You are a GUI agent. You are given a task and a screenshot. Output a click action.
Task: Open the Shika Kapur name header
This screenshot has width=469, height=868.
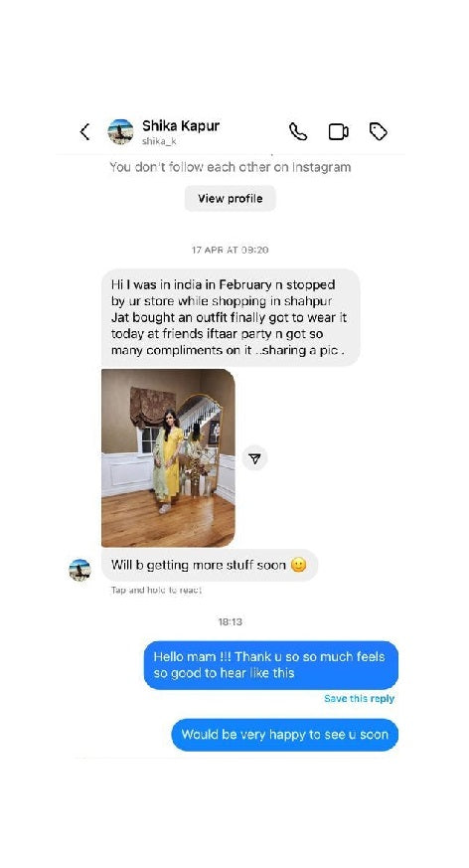pos(181,125)
